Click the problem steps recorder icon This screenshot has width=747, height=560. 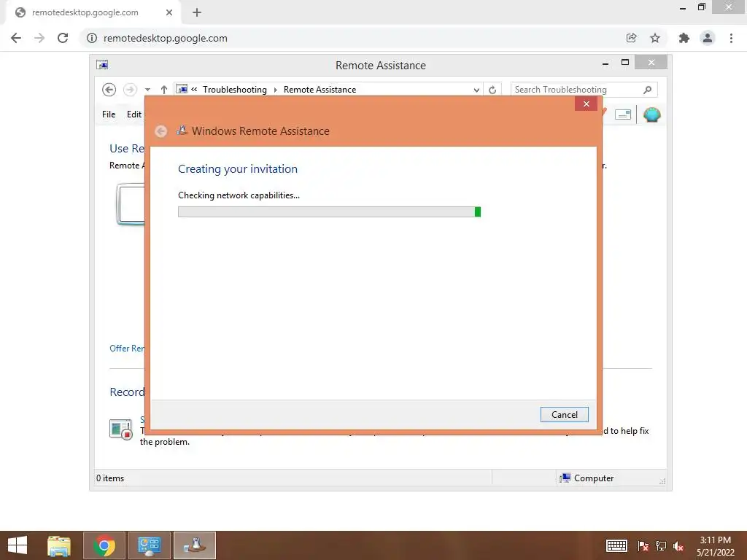coord(120,429)
